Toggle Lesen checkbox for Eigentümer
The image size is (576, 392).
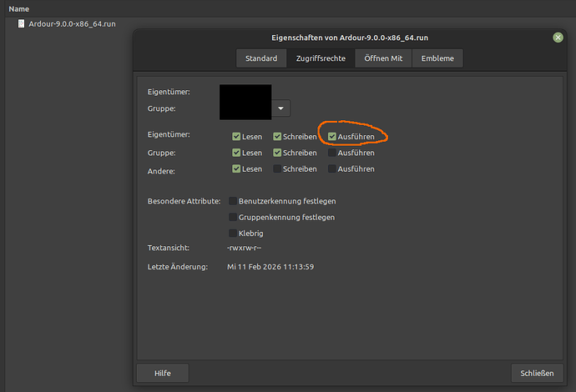coord(237,137)
